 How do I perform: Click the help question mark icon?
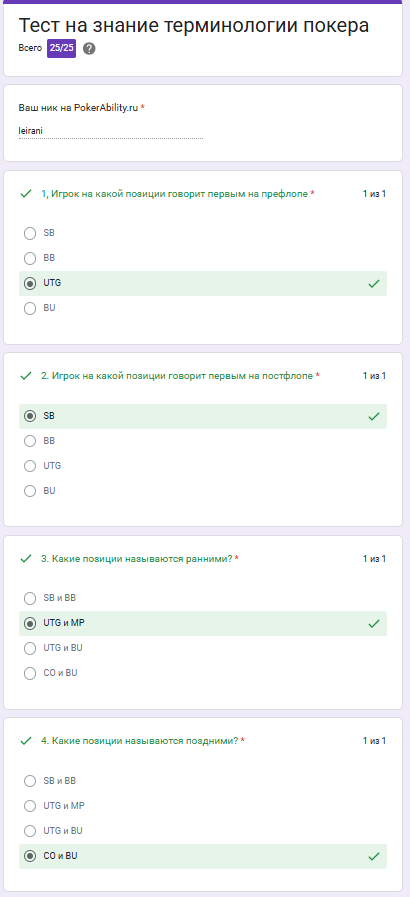click(x=89, y=49)
